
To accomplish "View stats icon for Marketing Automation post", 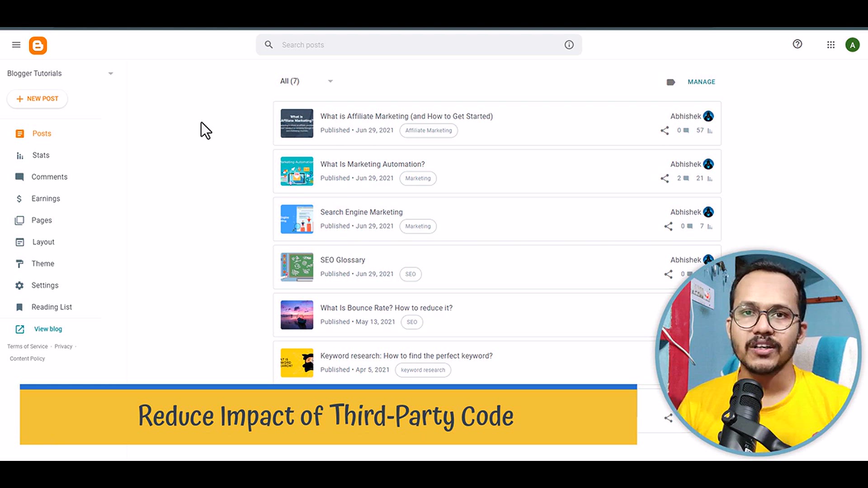I will pyautogui.click(x=710, y=178).
